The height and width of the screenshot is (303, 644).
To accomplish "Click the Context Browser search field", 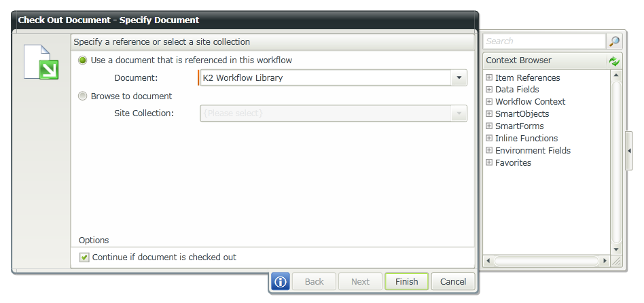I will click(x=543, y=41).
